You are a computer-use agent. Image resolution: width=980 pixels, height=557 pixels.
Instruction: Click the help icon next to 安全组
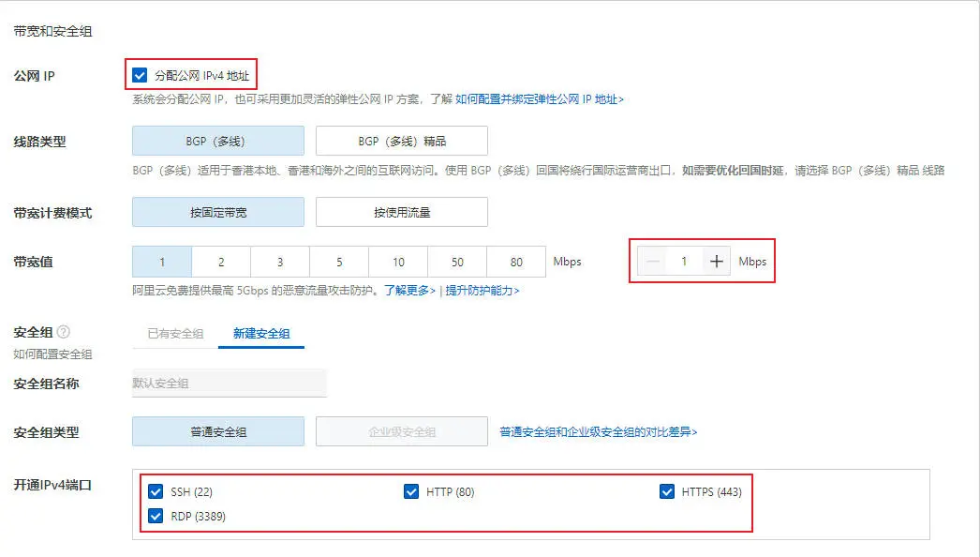click(63, 332)
